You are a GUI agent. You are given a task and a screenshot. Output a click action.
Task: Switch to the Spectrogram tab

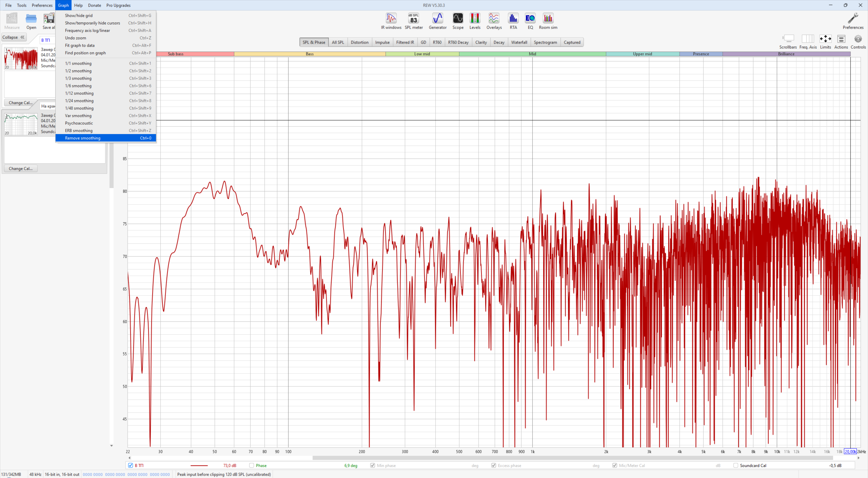tap(545, 42)
